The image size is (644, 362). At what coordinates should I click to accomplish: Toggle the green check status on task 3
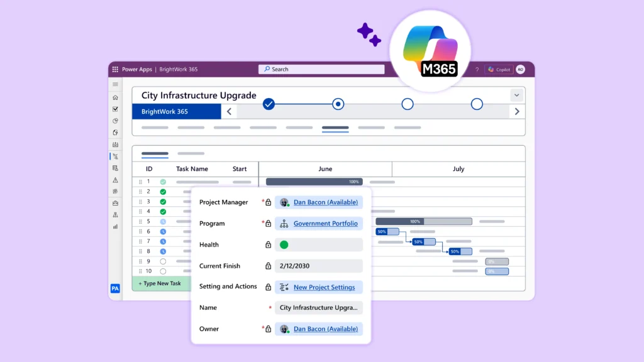pyautogui.click(x=163, y=202)
